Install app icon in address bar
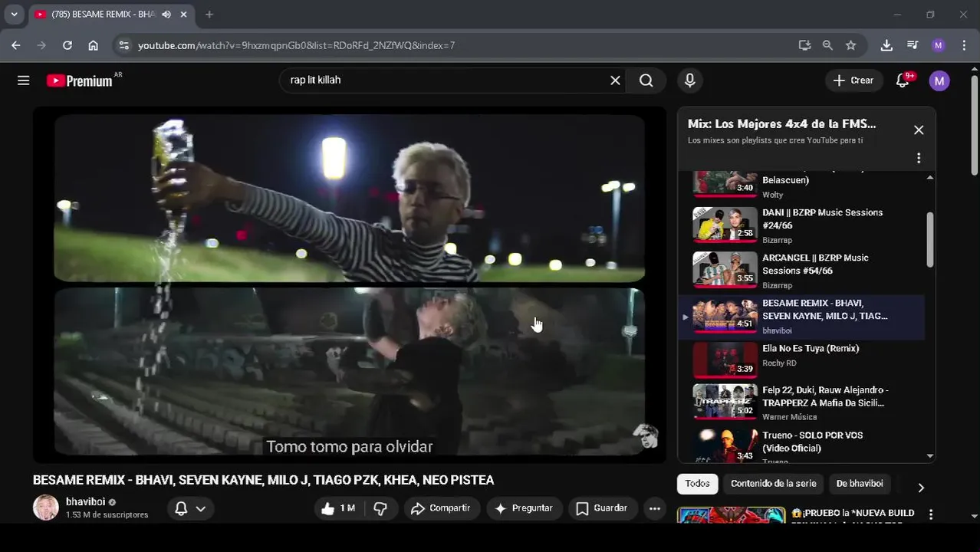 click(804, 45)
